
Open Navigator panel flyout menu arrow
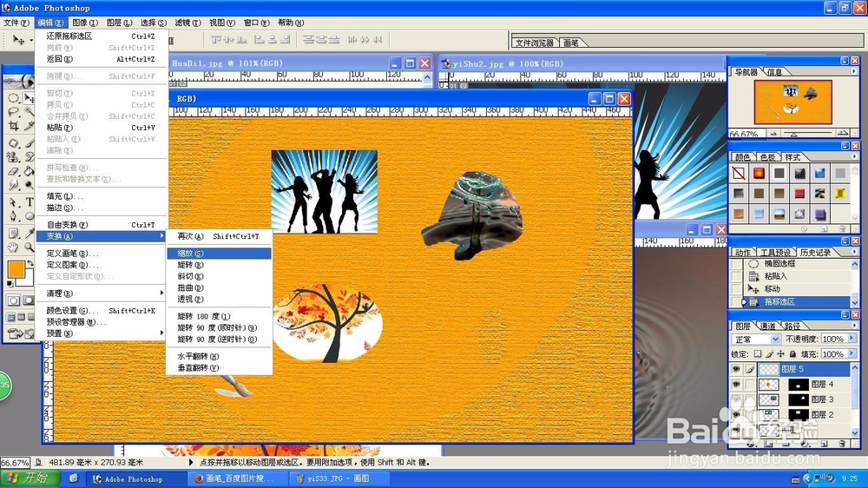(853, 71)
